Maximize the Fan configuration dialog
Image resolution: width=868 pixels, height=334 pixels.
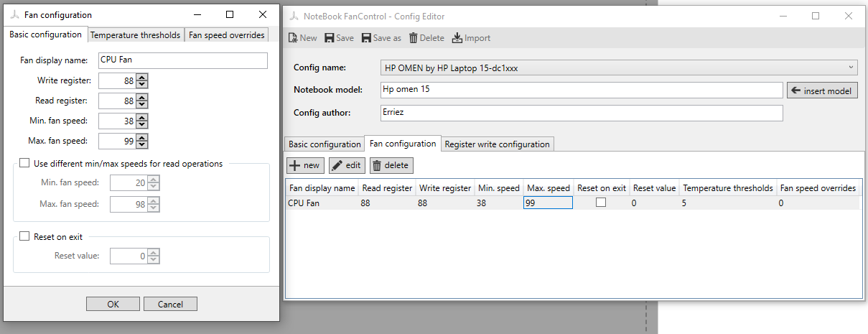tap(230, 14)
